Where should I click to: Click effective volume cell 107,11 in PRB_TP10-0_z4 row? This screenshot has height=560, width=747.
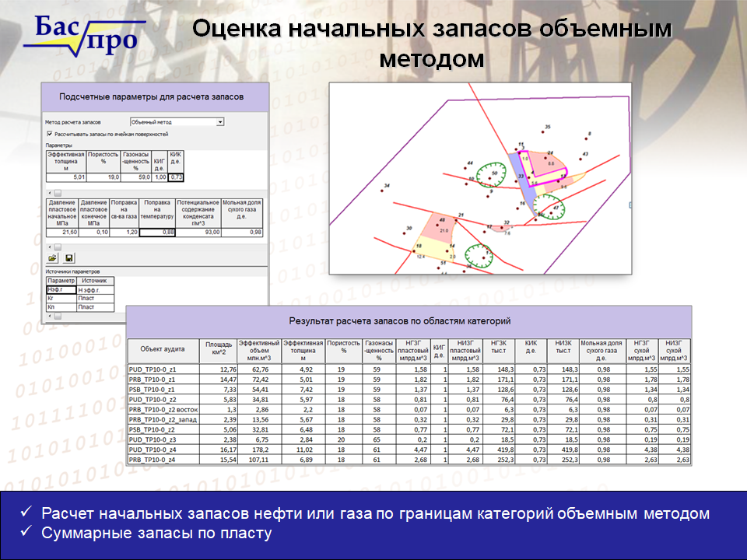[259, 460]
